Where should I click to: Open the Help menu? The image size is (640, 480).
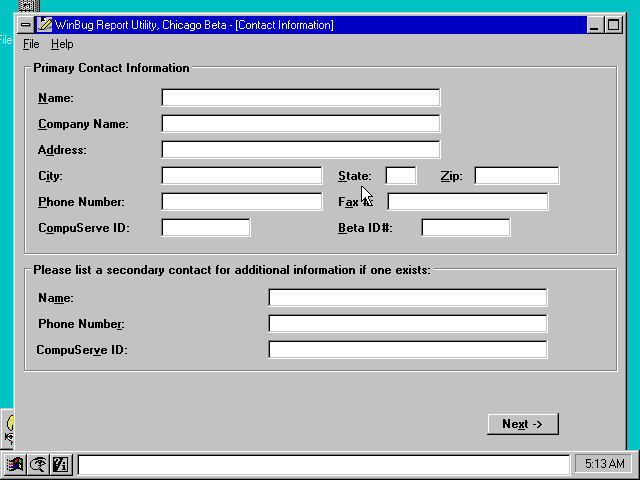click(x=62, y=44)
